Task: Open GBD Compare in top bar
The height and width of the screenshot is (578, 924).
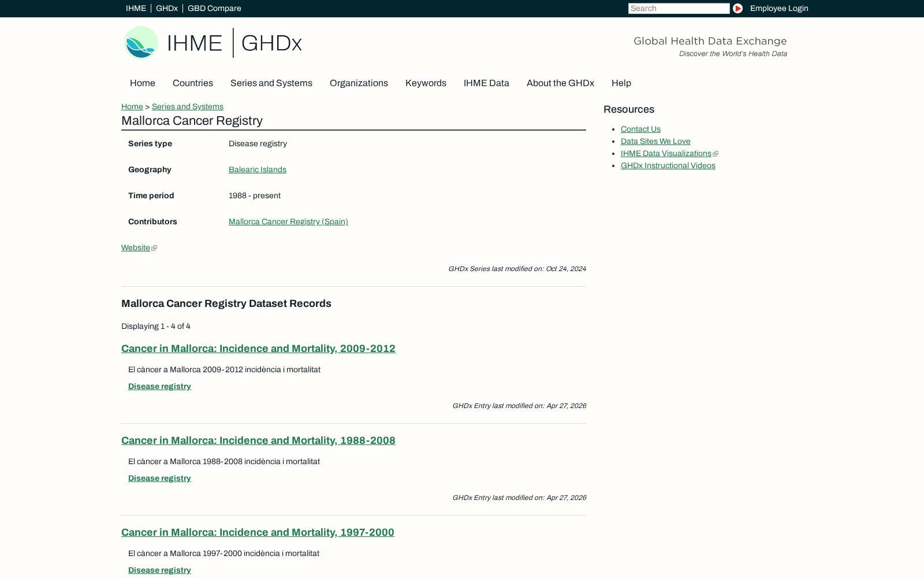Action: [214, 8]
